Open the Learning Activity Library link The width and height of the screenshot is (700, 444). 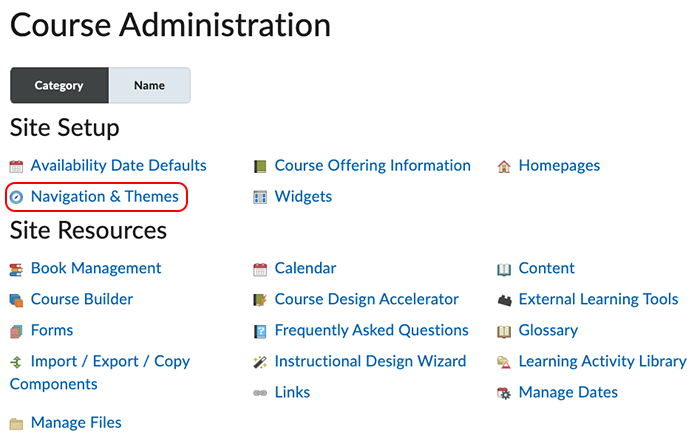602,362
